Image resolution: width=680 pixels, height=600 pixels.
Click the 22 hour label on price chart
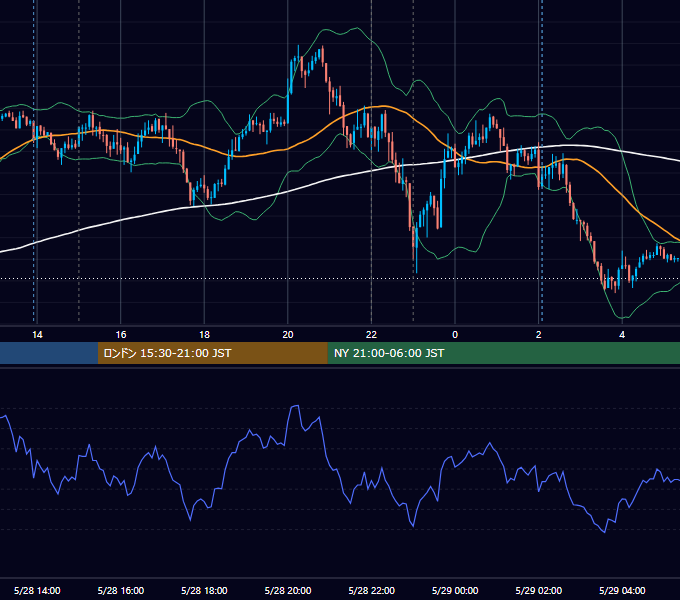(371, 335)
